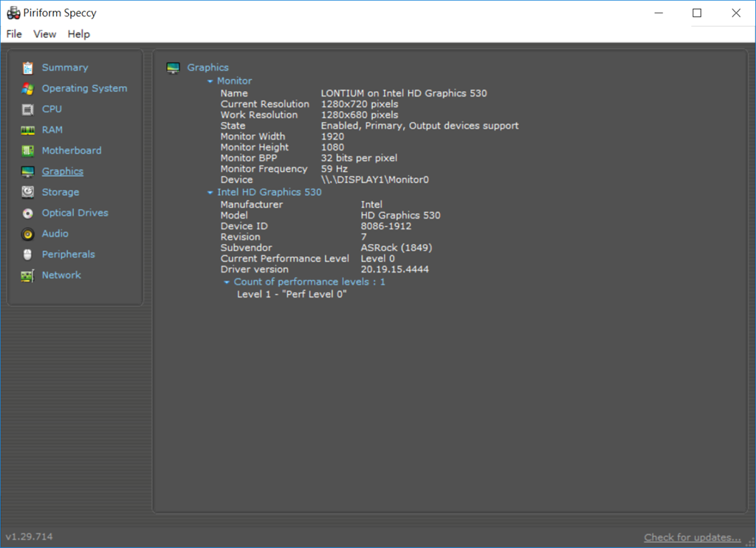Image resolution: width=756 pixels, height=548 pixels.
Task: Click the Operating System Windows flag icon
Action: [28, 89]
